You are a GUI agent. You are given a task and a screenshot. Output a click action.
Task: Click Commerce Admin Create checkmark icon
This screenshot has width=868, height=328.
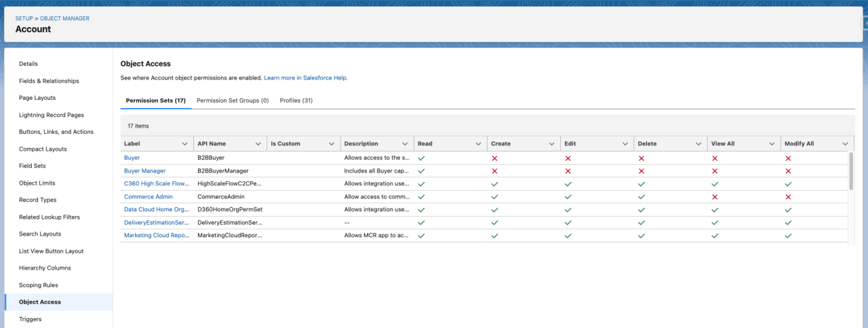494,196
